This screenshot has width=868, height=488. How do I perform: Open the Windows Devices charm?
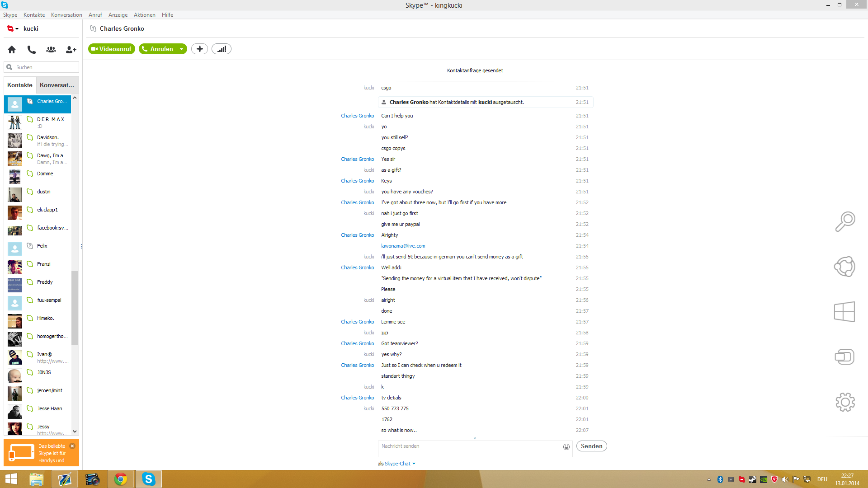844,357
